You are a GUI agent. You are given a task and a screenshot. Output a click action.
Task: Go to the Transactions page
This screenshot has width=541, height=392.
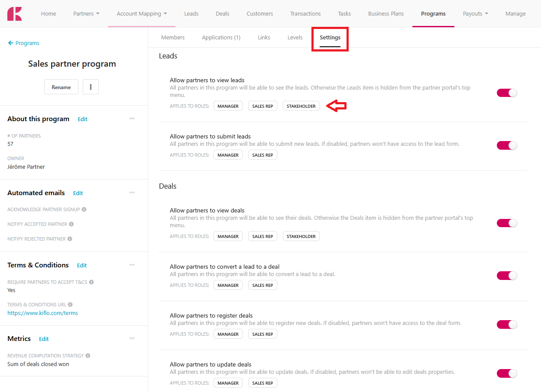pyautogui.click(x=305, y=14)
